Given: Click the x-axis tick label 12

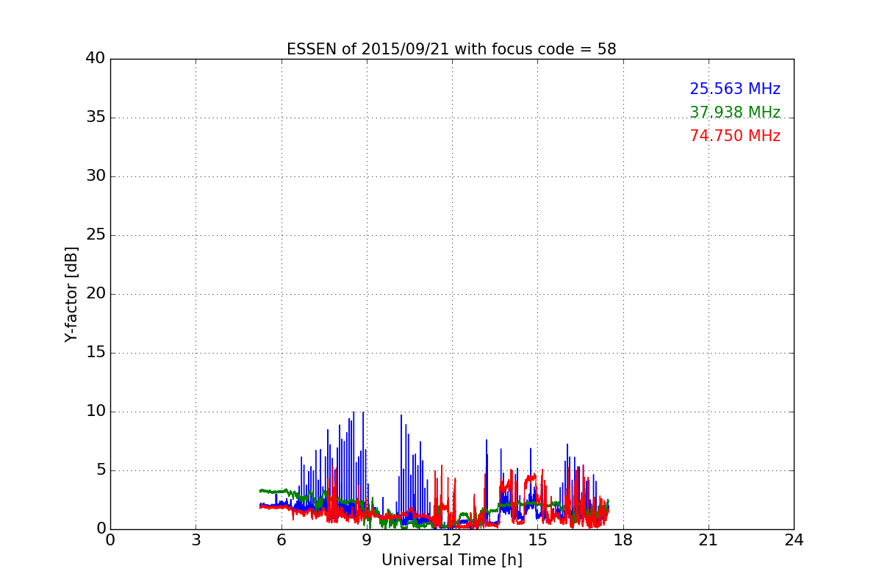Looking at the screenshot, I should [x=452, y=540].
